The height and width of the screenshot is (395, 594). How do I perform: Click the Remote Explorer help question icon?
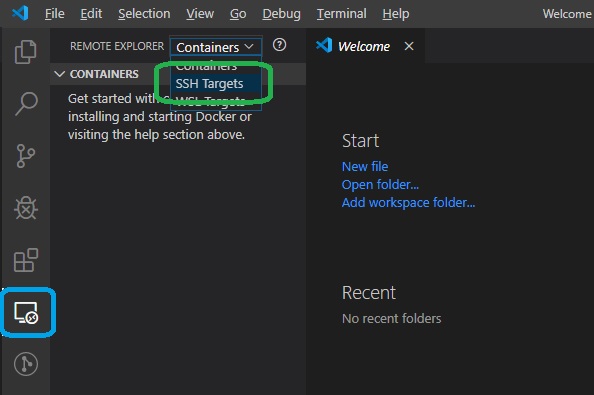click(x=279, y=45)
